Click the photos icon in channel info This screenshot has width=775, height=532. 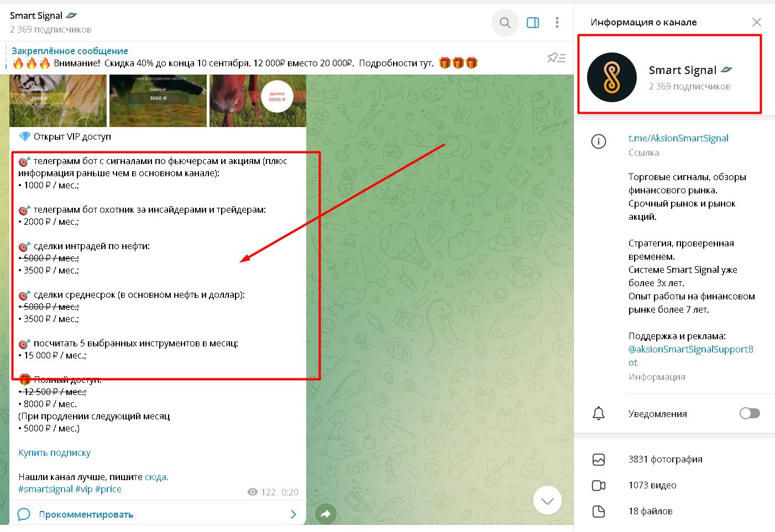[x=599, y=459]
